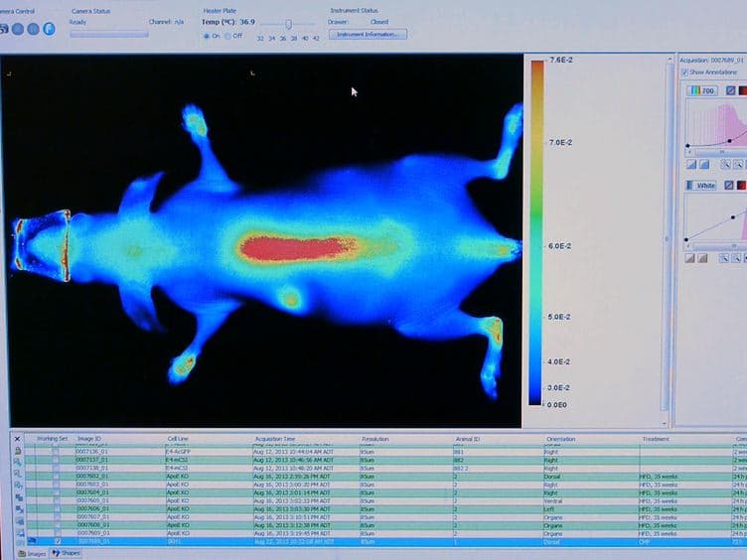This screenshot has width=747, height=560.
Task: Select heater plate Off radio button
Action: click(227, 36)
